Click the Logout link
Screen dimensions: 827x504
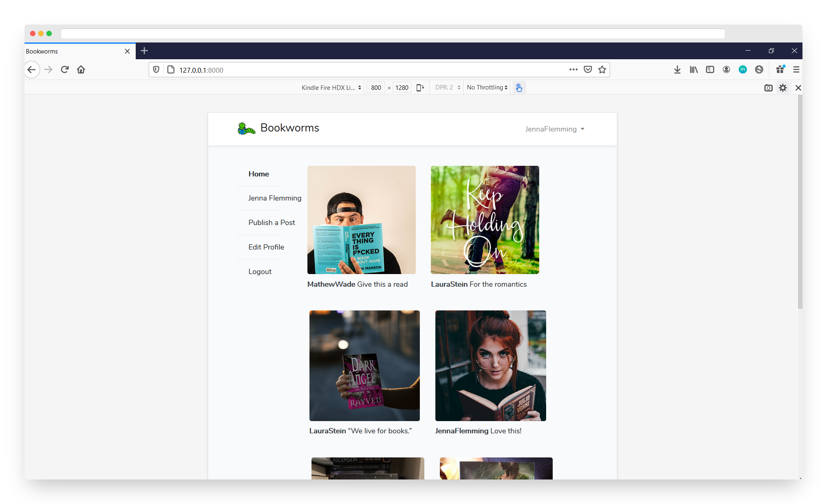click(260, 272)
